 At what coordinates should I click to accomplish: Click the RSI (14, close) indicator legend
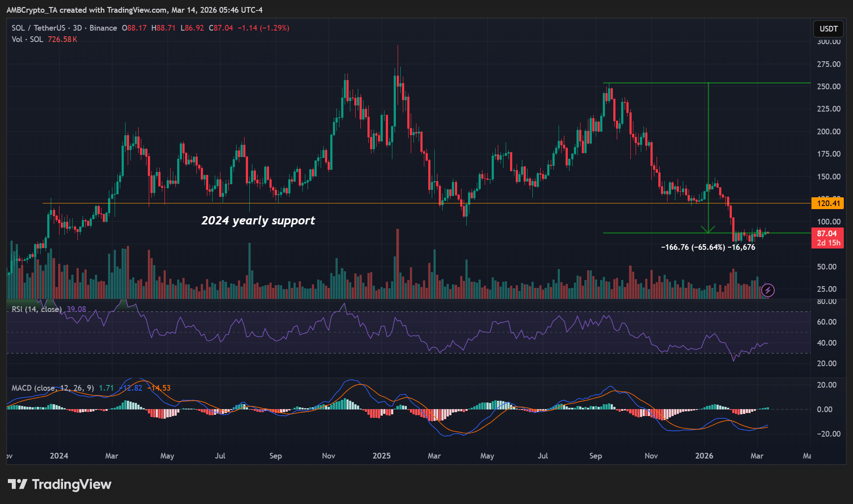(x=37, y=309)
